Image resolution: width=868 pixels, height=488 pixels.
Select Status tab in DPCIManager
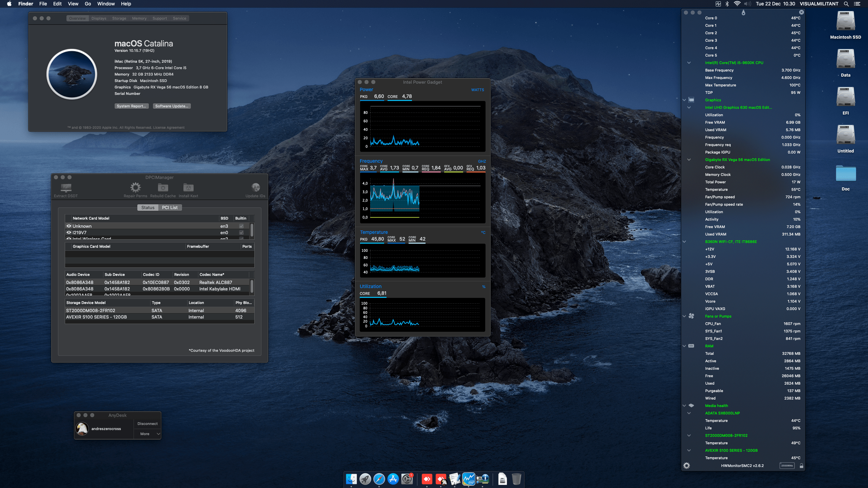tap(148, 207)
